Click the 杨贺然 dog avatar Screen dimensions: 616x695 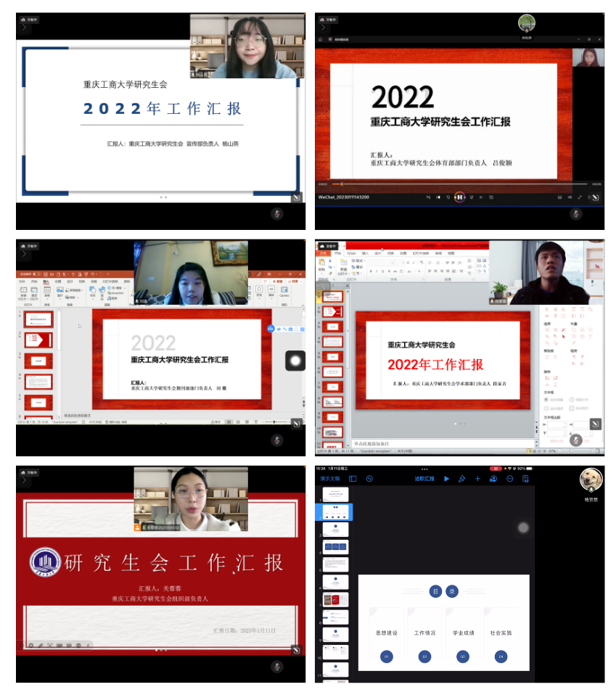pos(591,480)
